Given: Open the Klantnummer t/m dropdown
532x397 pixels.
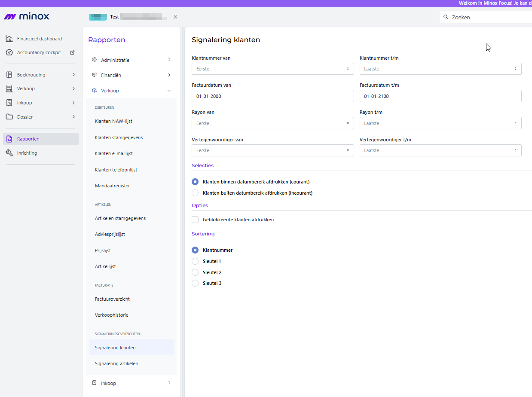Looking at the screenshot, I should tap(440, 69).
